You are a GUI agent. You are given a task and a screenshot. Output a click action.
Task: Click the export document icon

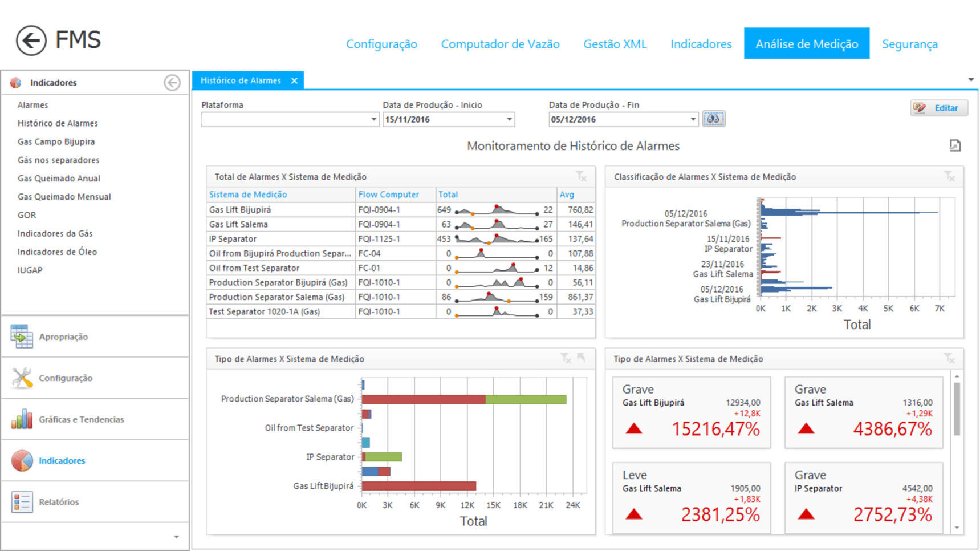(x=955, y=146)
